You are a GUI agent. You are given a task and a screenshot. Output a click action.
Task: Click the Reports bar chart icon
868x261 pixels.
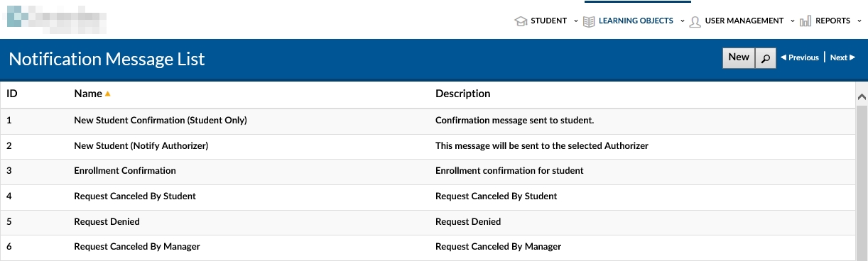pyautogui.click(x=805, y=21)
